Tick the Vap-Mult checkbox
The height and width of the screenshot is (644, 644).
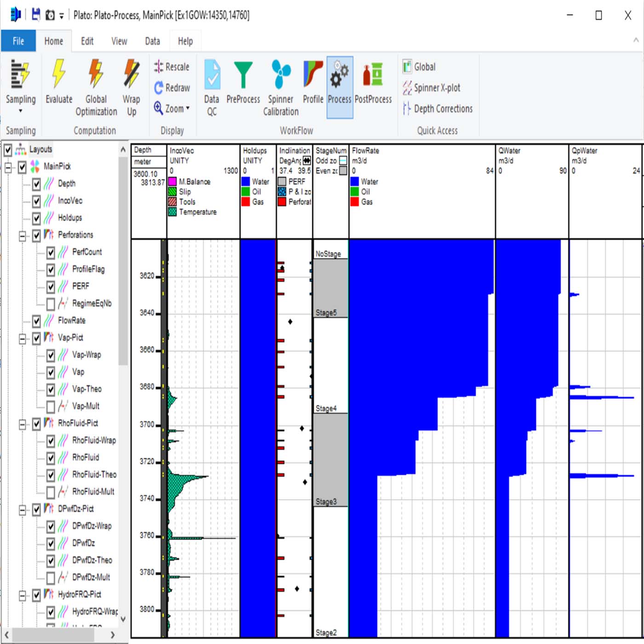(x=51, y=407)
